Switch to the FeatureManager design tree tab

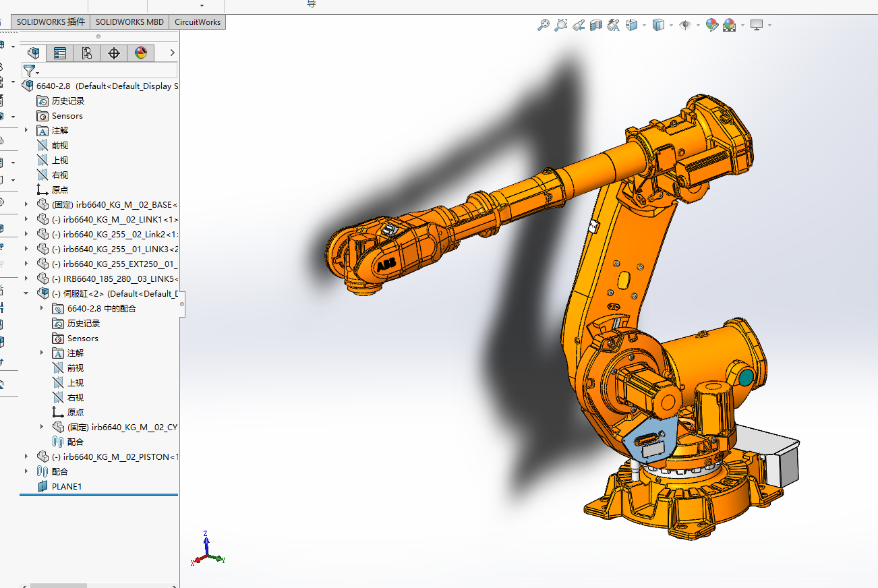[33, 53]
